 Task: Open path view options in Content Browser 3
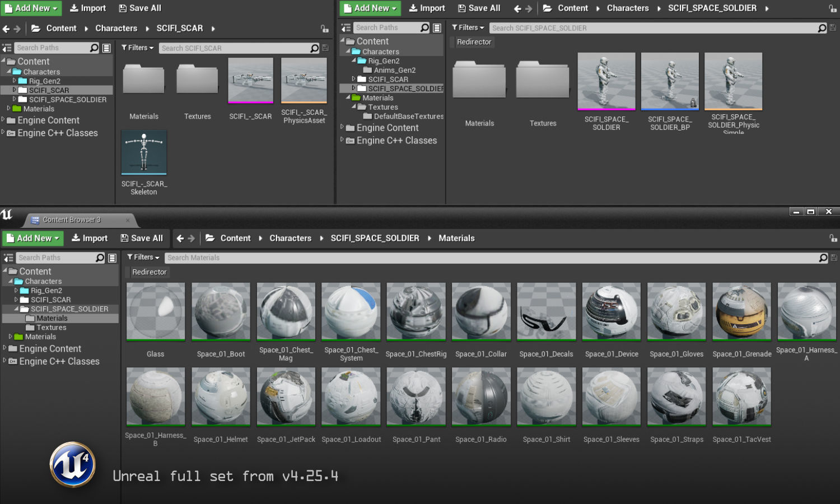[x=112, y=258]
